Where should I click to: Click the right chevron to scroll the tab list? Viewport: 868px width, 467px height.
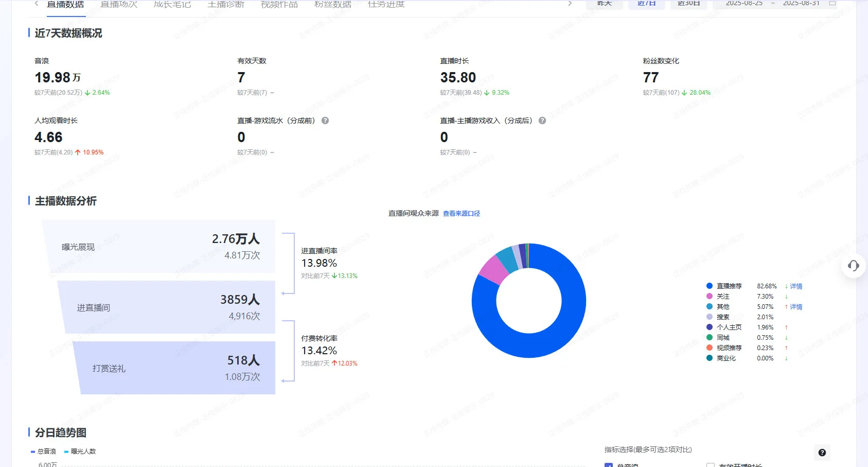click(569, 4)
